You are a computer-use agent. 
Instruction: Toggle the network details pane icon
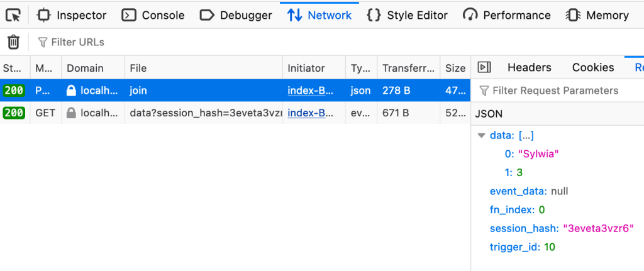pyautogui.click(x=484, y=67)
